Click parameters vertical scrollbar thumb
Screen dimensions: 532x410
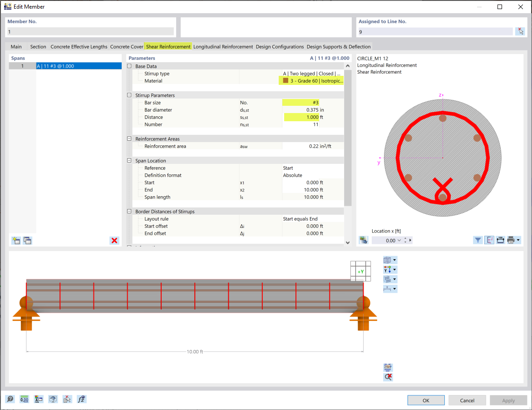coord(348,138)
